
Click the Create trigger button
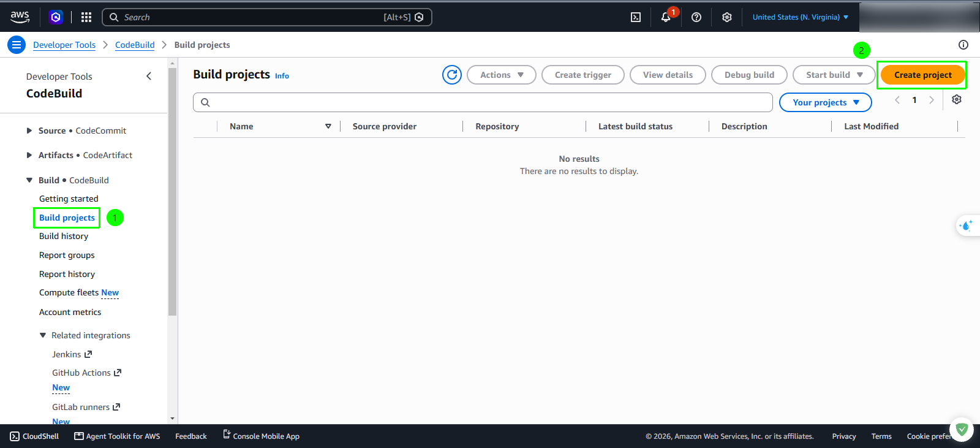click(583, 75)
